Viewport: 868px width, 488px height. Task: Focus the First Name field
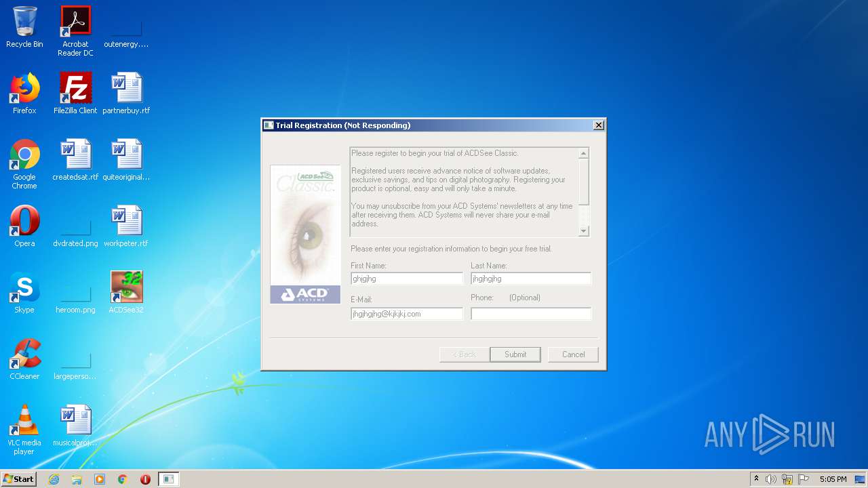407,279
